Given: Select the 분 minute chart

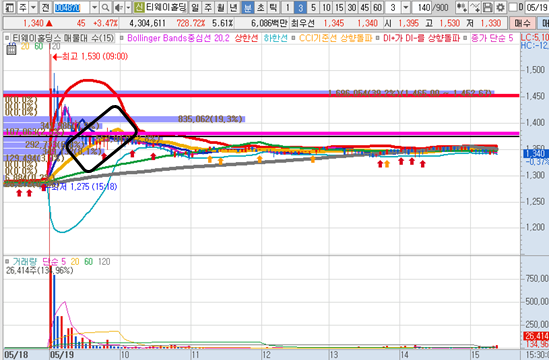Looking at the screenshot, I should [248, 7].
